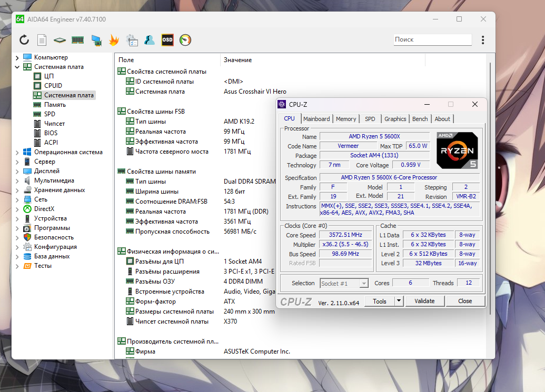Open the Socket #1 selection dropdown
Screen dimensions: 545x392
344,283
